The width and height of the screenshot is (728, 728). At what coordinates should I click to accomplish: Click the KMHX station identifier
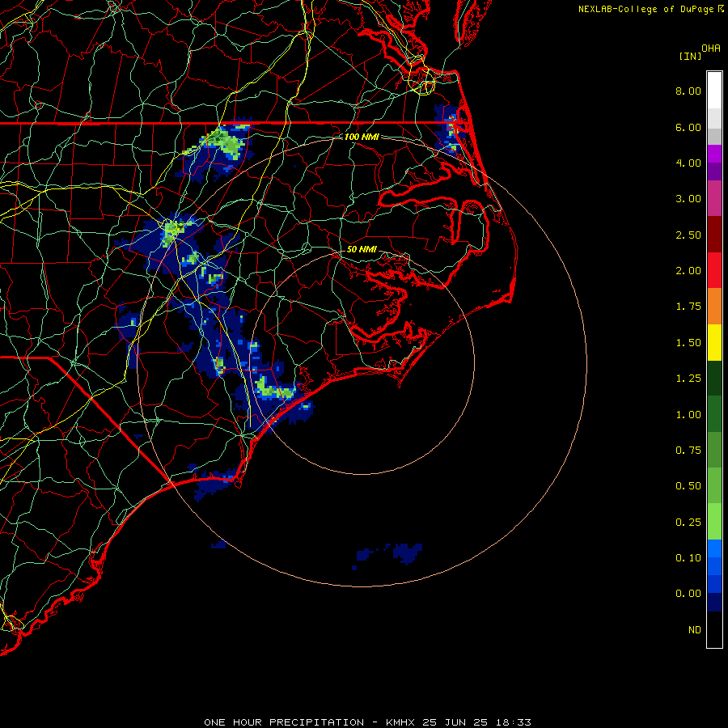pos(401,722)
